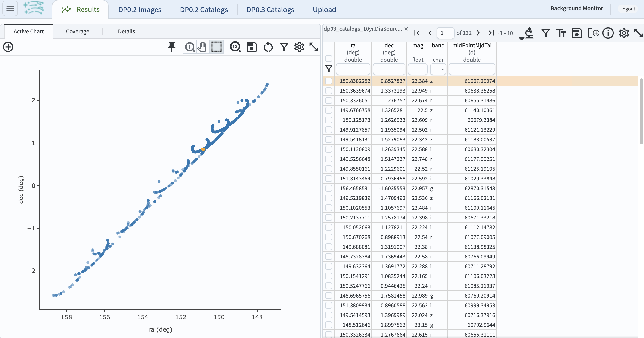Open chart filter icon

pos(284,47)
